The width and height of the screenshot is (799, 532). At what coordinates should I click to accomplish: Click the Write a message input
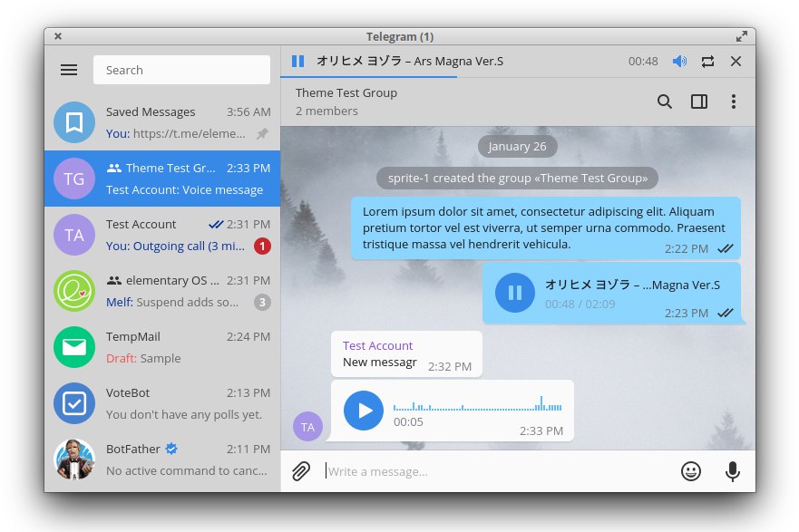[x=500, y=471]
